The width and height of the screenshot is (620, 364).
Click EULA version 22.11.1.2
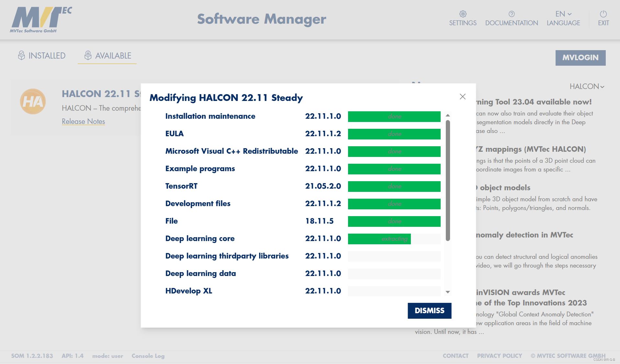323,134
